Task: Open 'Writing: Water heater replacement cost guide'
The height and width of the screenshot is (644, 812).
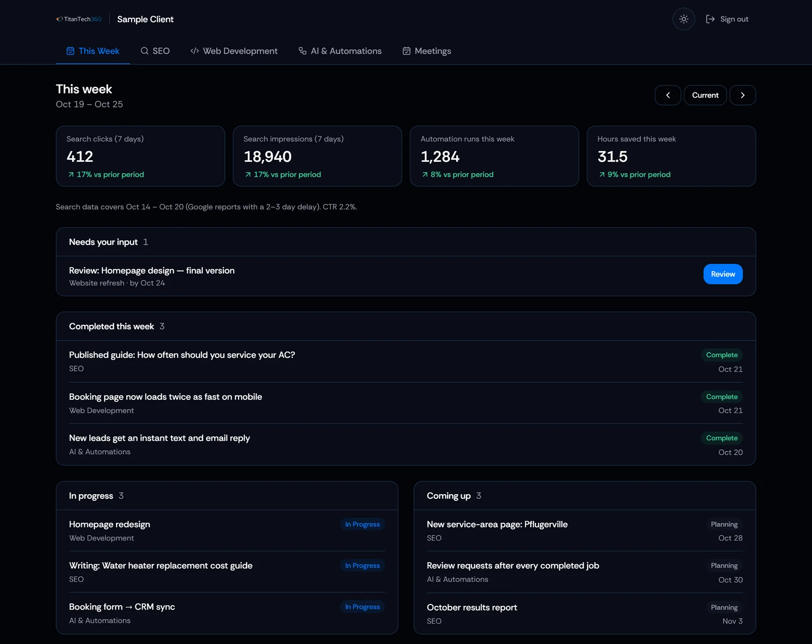Action: pyautogui.click(x=161, y=565)
